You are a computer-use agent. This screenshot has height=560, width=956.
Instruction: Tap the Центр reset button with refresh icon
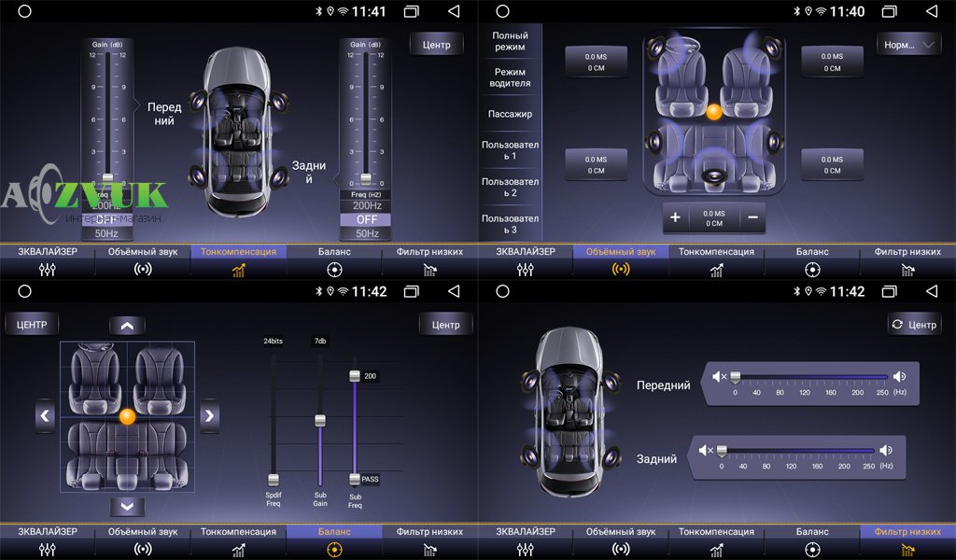915,325
